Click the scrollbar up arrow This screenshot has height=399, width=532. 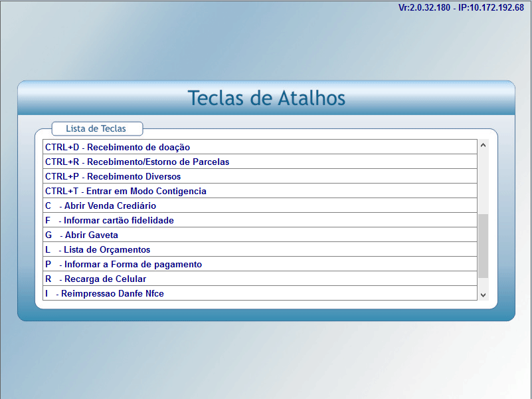(483, 145)
